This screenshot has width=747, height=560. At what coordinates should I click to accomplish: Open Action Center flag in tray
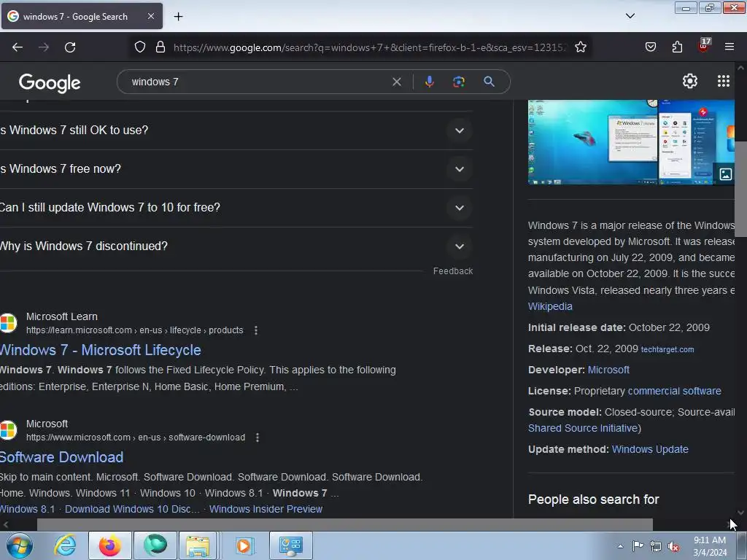638,546
